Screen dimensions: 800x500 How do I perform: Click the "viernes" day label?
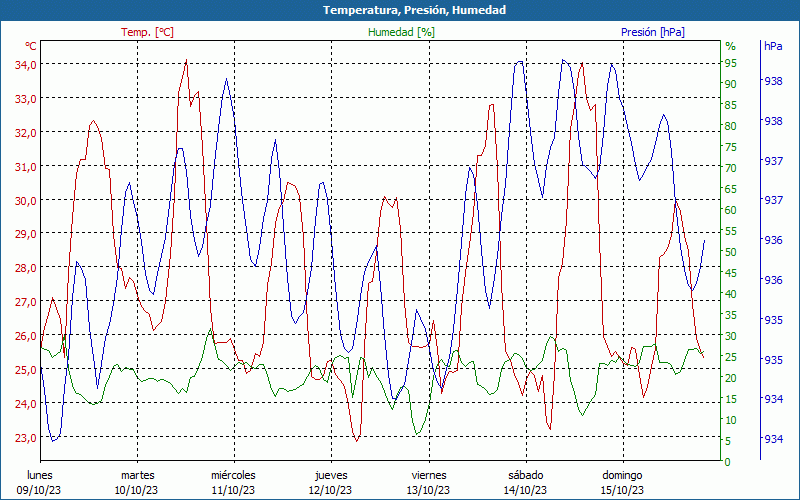point(429,475)
